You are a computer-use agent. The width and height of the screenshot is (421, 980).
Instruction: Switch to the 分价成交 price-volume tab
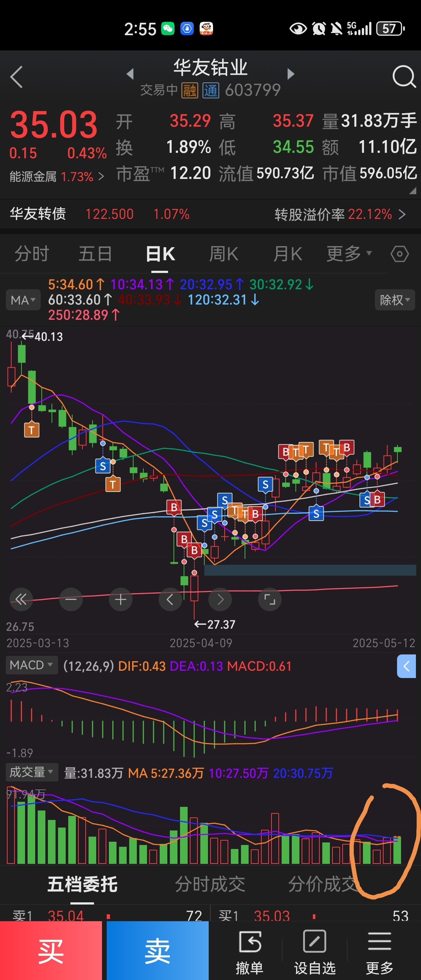[323, 884]
